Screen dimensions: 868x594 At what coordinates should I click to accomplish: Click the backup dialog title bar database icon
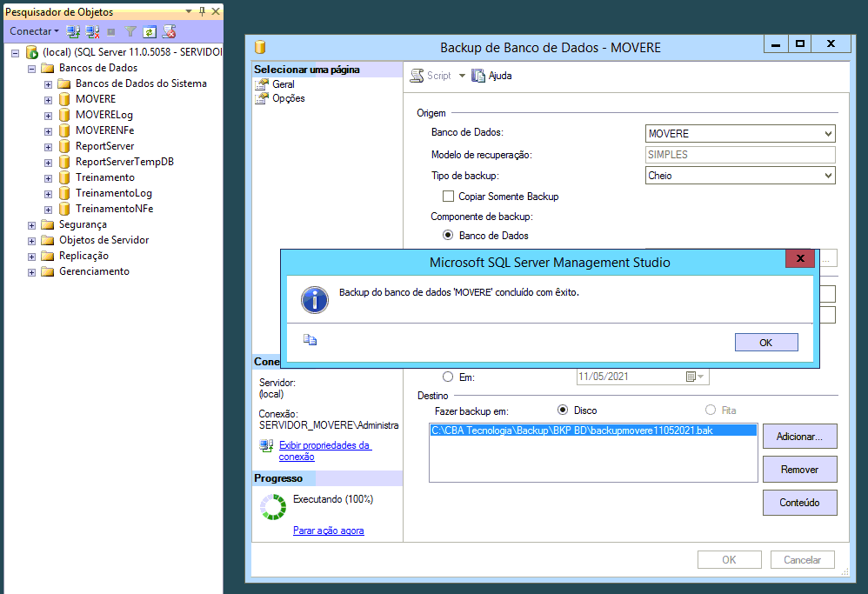(x=260, y=47)
